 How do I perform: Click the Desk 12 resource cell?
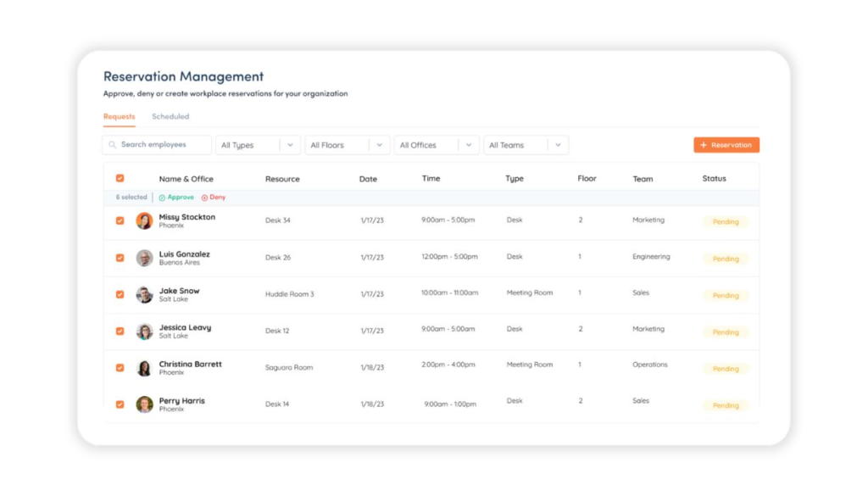tap(277, 331)
